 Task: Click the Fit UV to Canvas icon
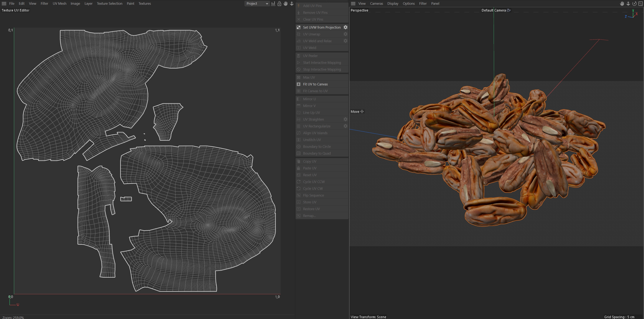tap(298, 84)
